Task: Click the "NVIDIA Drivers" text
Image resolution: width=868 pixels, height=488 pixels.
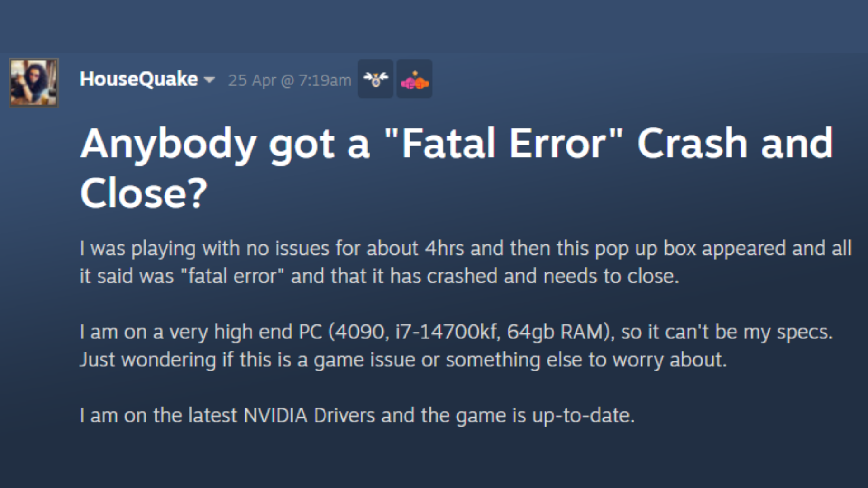Action: [x=309, y=416]
